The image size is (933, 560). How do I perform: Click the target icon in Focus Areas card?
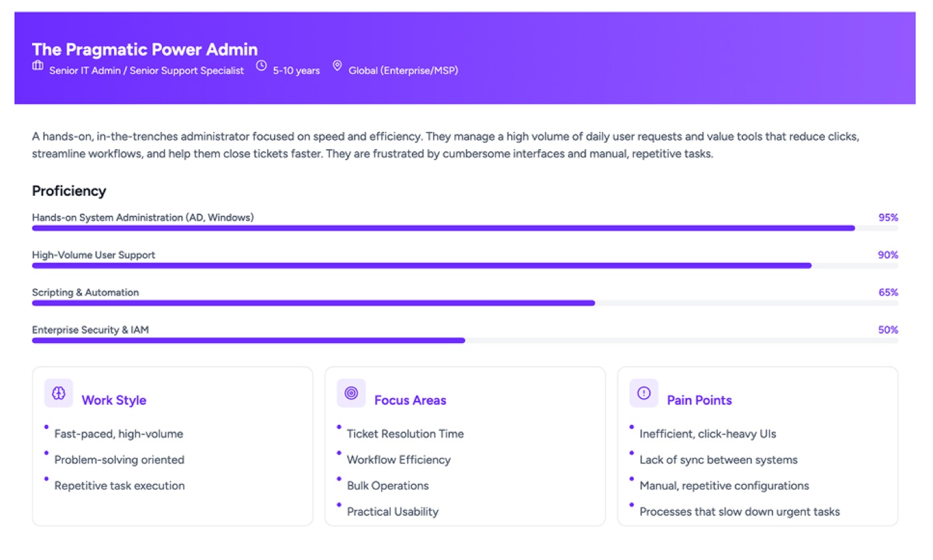[351, 393]
